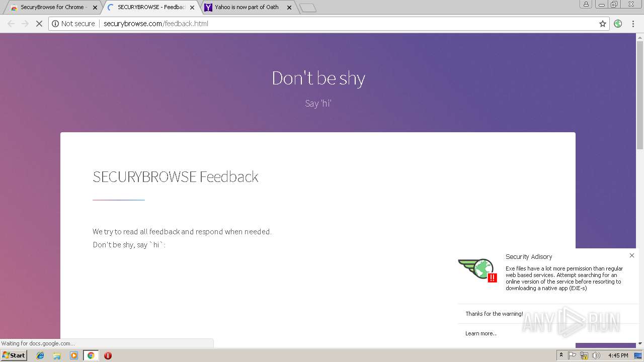Click the SECURYBROWSE Feedback heading

(x=176, y=176)
